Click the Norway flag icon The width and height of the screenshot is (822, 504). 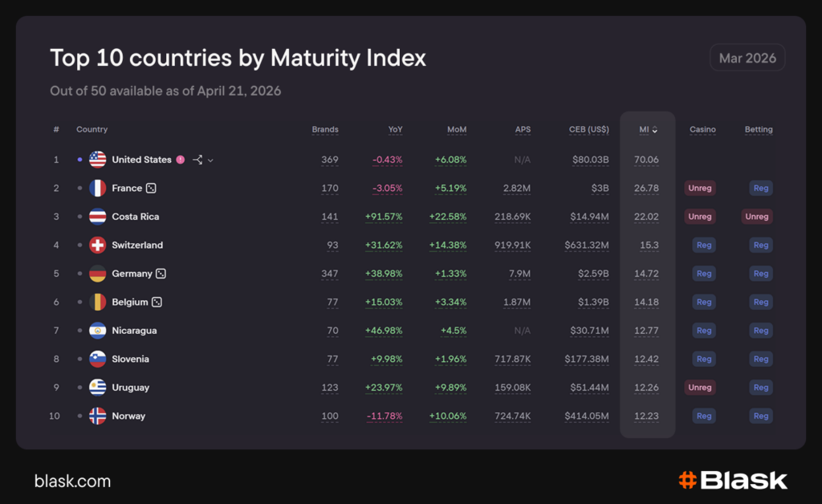pos(98,417)
